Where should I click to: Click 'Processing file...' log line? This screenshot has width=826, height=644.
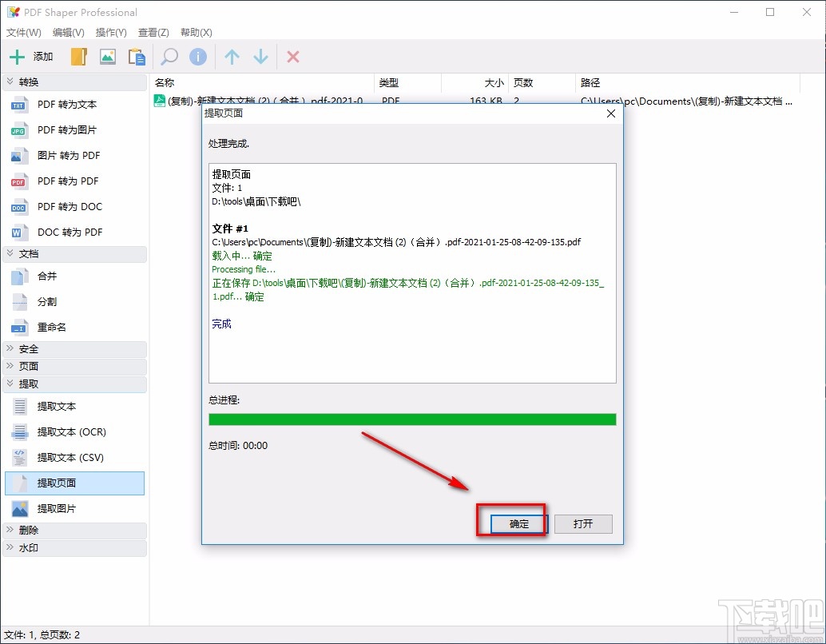coord(244,269)
